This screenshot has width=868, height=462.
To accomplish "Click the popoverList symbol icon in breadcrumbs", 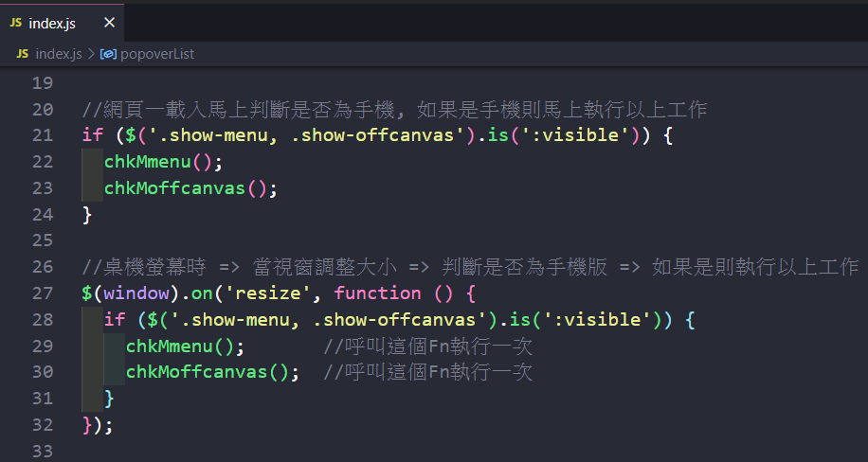I will [x=108, y=54].
